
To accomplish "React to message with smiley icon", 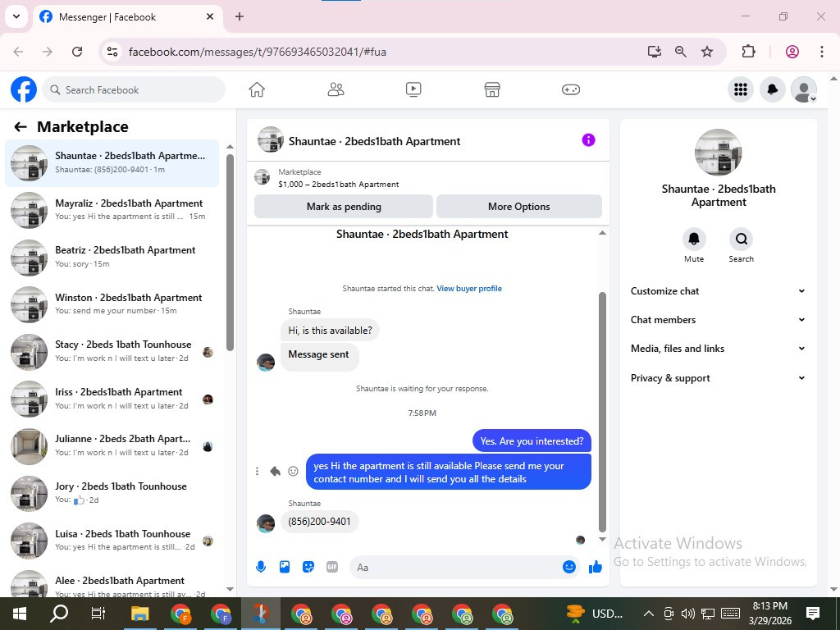I will pos(293,471).
